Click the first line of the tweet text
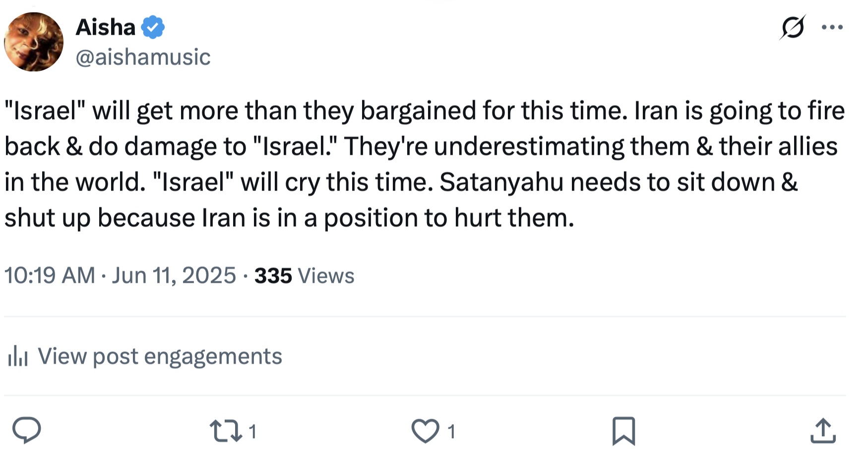 tap(425, 111)
